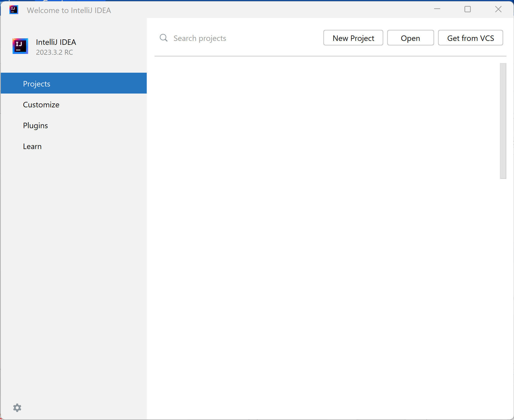Click the small IJ title bar icon

14,10
